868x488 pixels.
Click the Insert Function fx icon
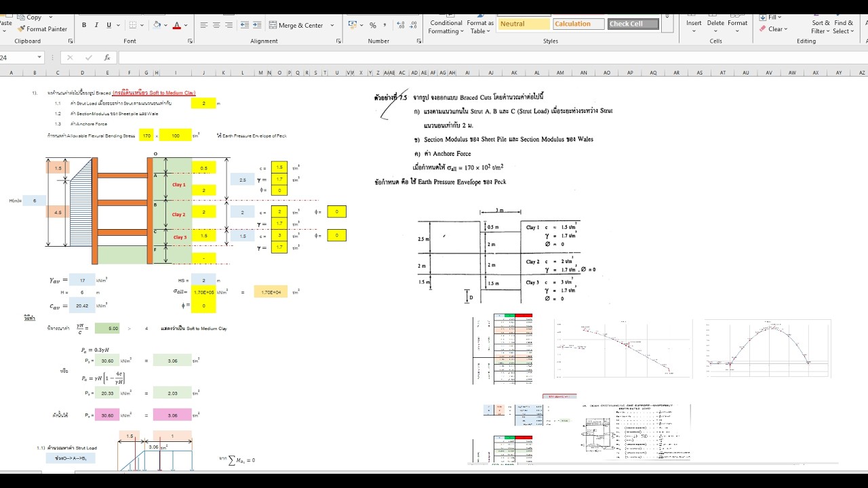(106, 58)
